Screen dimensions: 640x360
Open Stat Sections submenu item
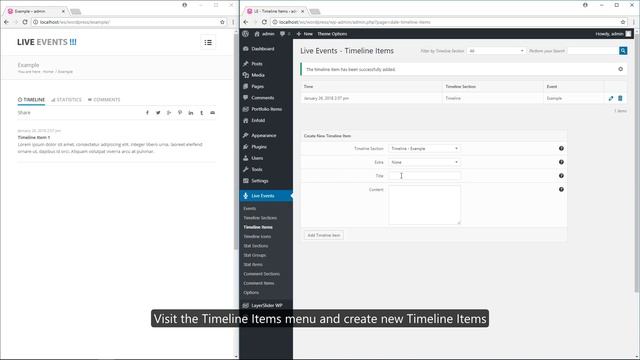pos(256,246)
